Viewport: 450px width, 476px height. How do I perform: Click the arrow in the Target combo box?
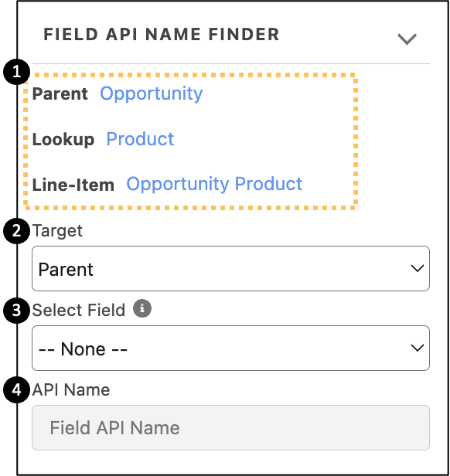[x=418, y=268]
